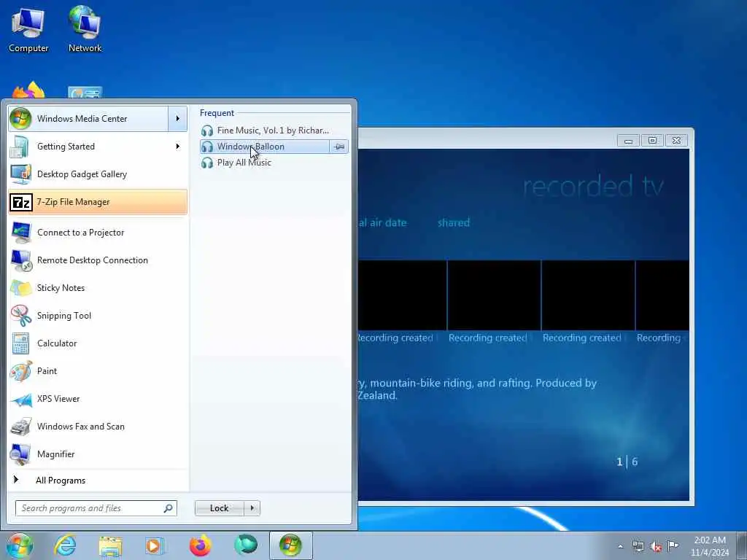747x560 pixels.
Task: Expand All Programs list
Action: (x=61, y=481)
